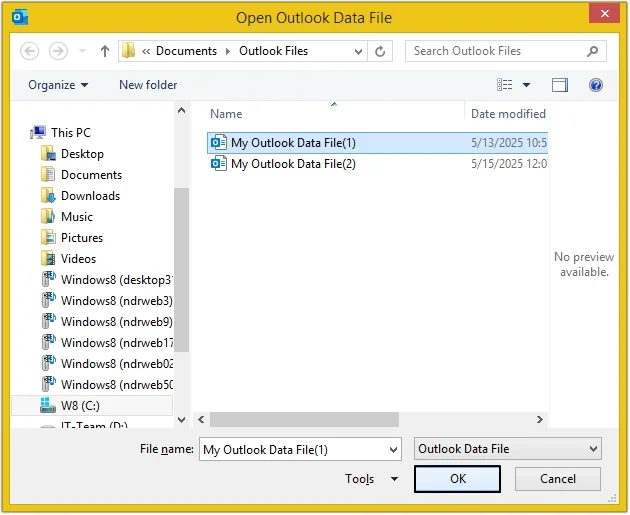This screenshot has width=630, height=515.
Task: Click the Outlook icon in title bar
Action: click(20, 18)
